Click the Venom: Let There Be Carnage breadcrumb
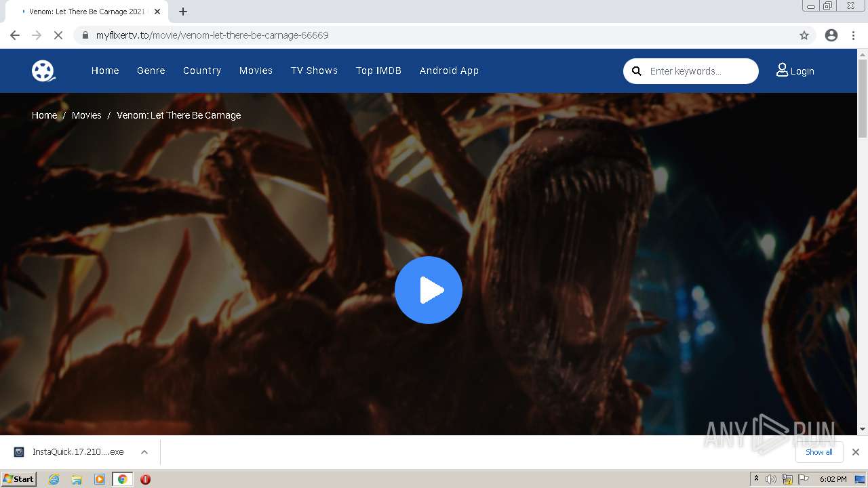 [178, 115]
